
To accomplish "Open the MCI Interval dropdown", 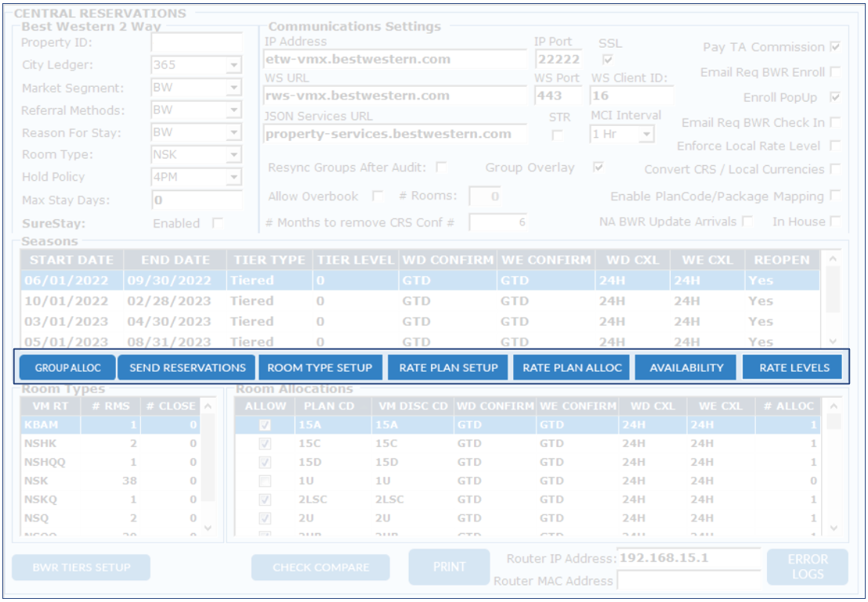I will 646,135.
